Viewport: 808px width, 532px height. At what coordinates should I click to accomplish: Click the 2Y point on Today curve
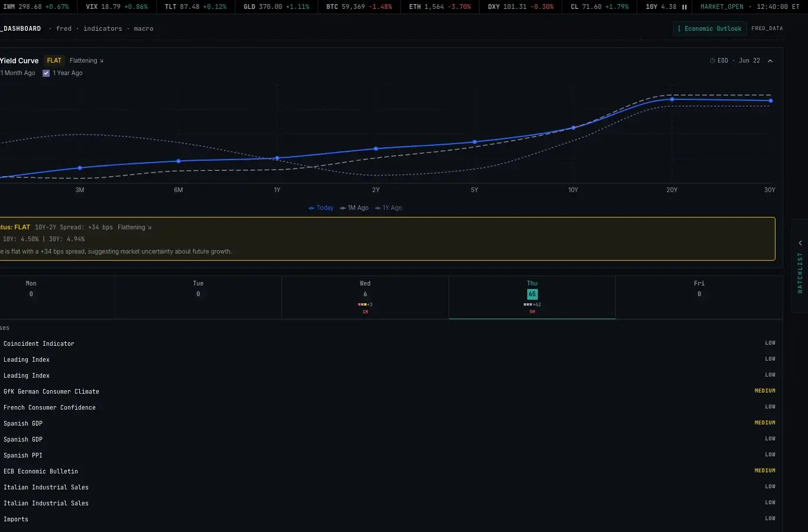376,148
